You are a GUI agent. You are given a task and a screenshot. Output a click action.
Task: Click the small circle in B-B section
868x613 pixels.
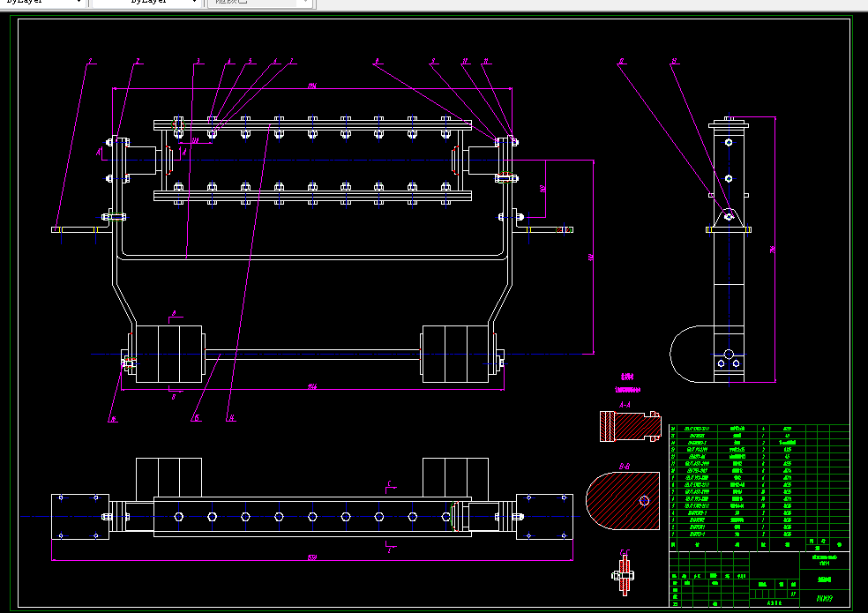point(644,501)
